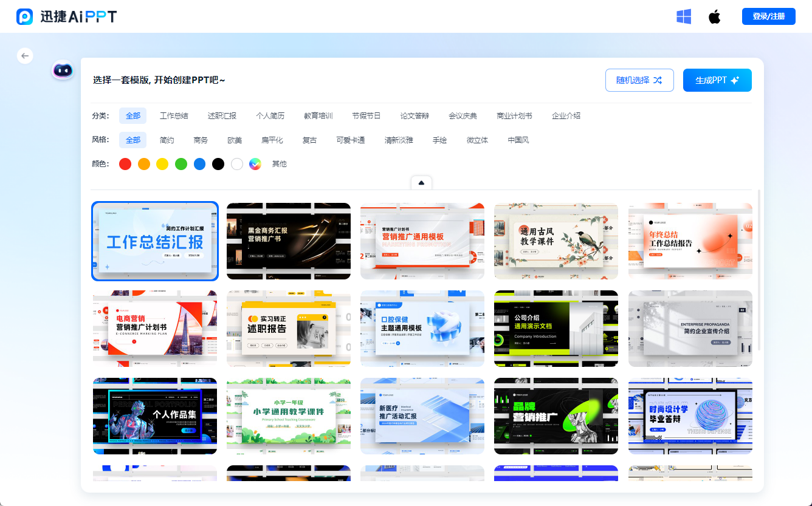The width and height of the screenshot is (812, 506).
Task: Click the 生成PPT button
Action: click(x=717, y=80)
